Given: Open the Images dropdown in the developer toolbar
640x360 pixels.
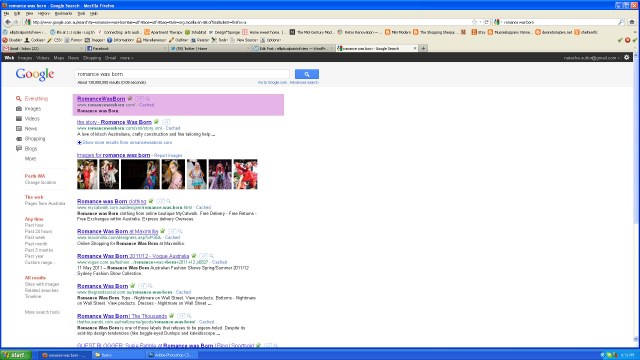Looking at the screenshot, I should point(95,40).
